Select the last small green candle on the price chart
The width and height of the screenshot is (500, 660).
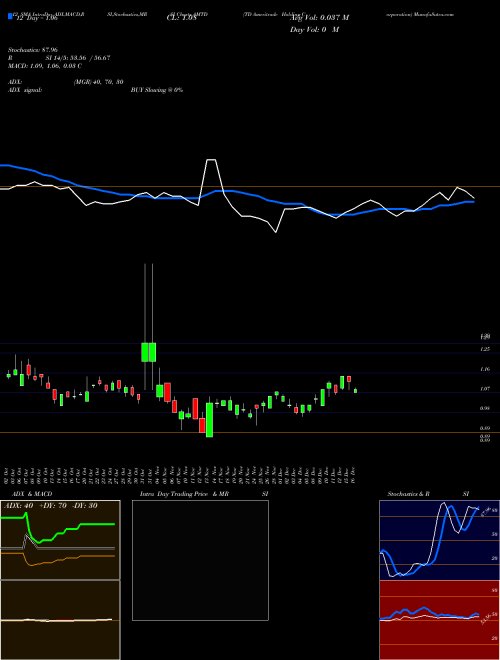coord(355,391)
